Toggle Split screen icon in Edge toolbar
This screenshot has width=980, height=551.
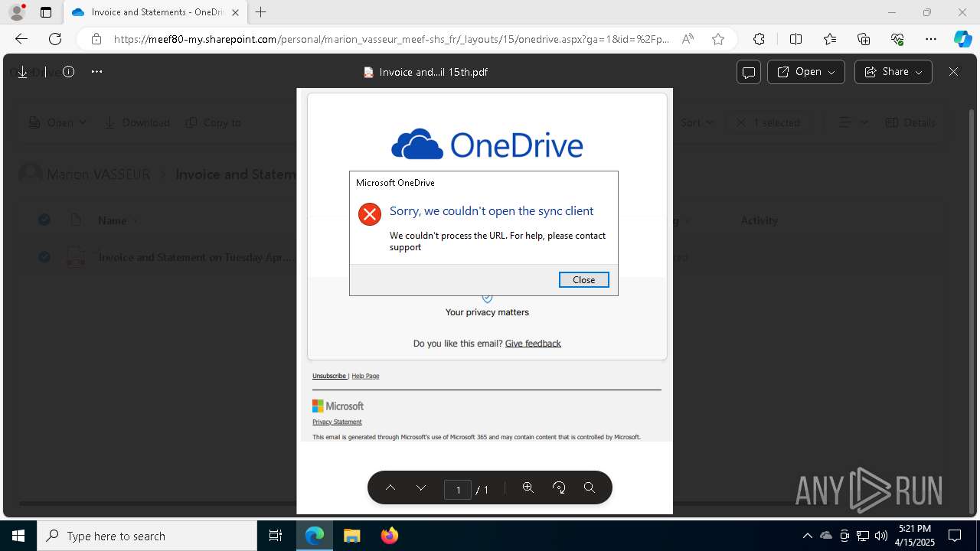pos(795,39)
